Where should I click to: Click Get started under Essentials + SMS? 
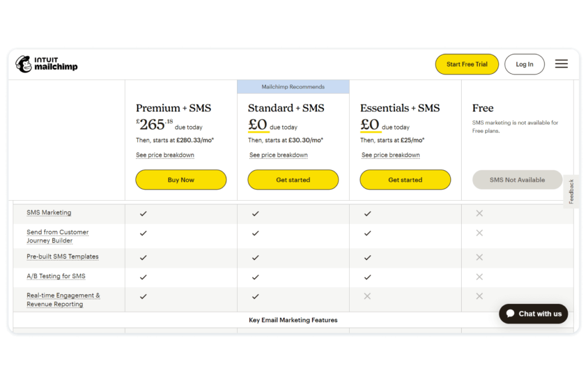[405, 180]
